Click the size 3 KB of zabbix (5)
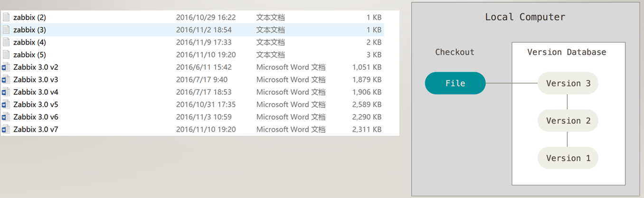Viewport: 644px width, 198px height. pos(374,55)
